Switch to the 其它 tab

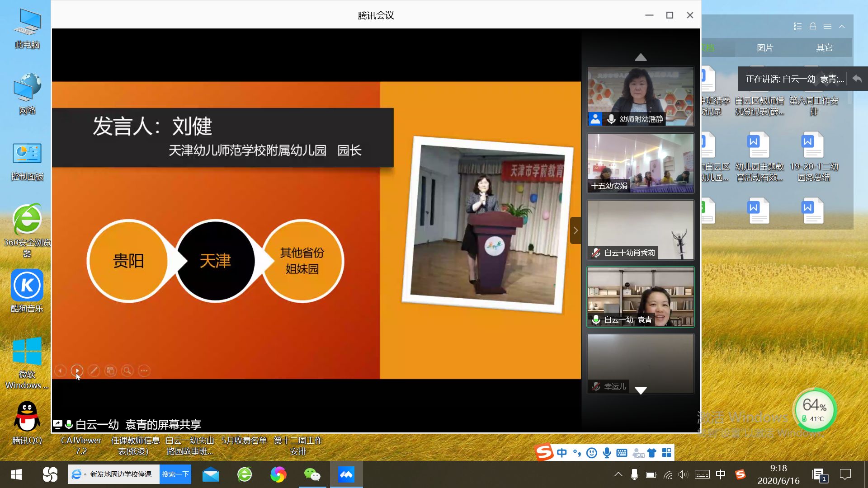824,47
